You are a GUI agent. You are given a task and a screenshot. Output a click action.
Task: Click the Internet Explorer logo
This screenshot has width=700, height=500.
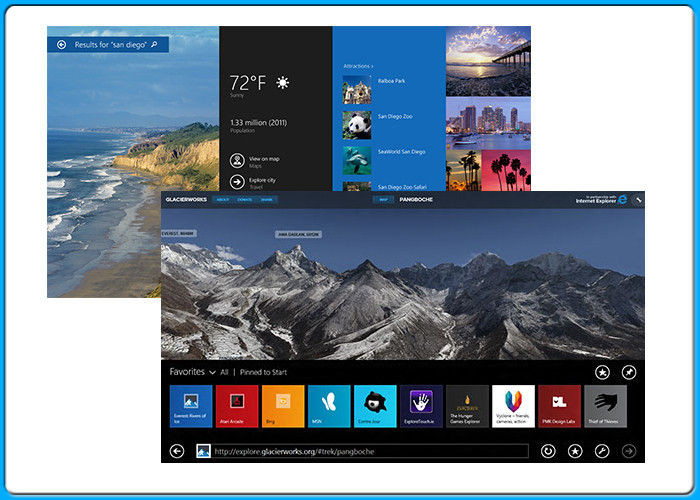pos(622,200)
